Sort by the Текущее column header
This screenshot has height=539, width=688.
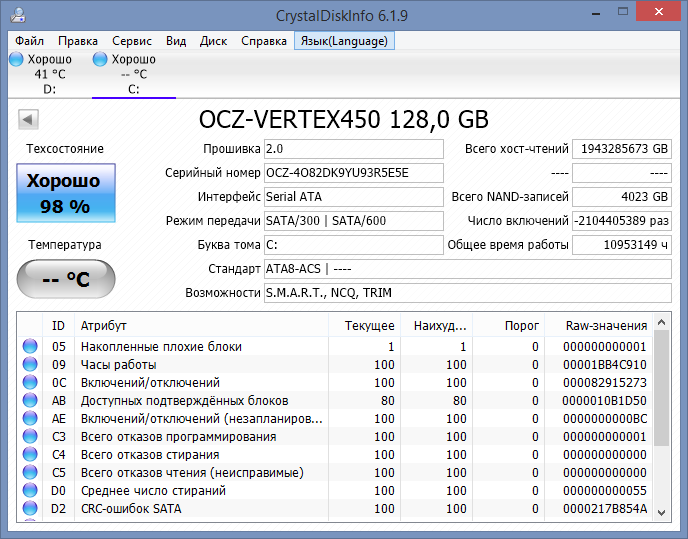[368, 325]
